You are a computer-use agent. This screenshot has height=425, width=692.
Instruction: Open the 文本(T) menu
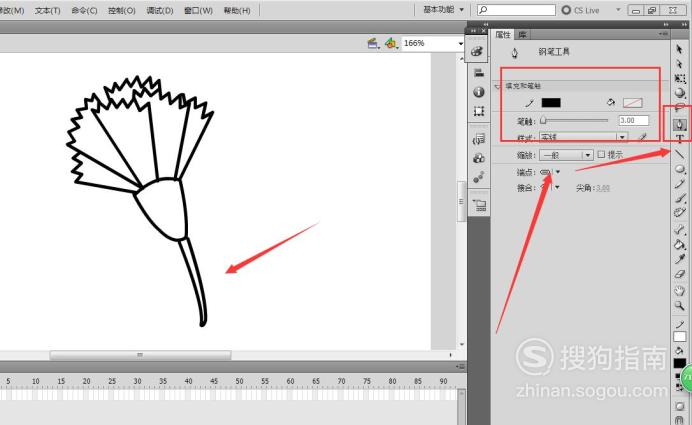[x=47, y=10]
